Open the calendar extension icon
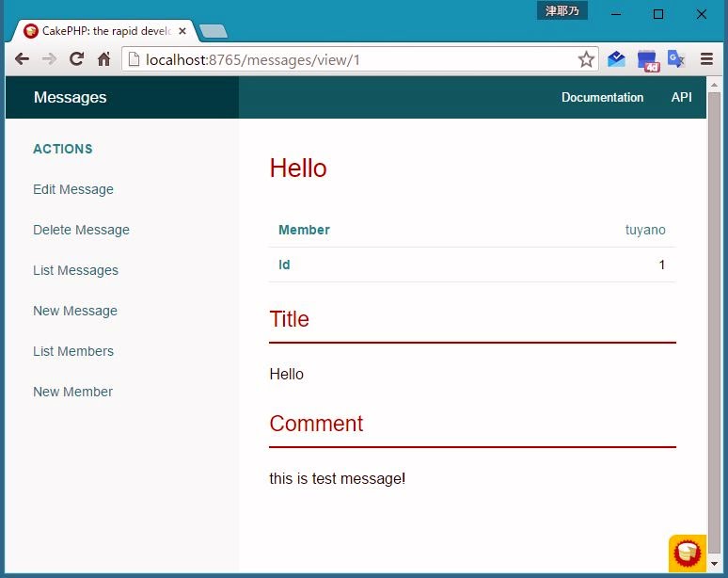Screen dimensions: 728x578 point(647,60)
